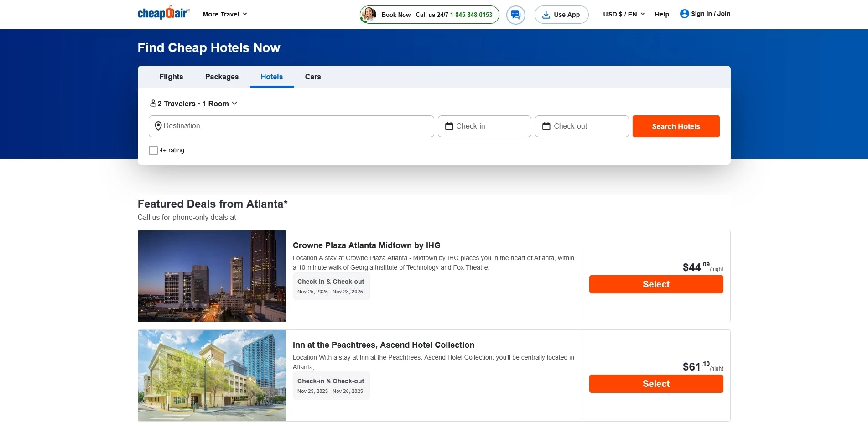Open the USD $ / EN currency selector
This screenshot has width=868, height=423.
[623, 14]
